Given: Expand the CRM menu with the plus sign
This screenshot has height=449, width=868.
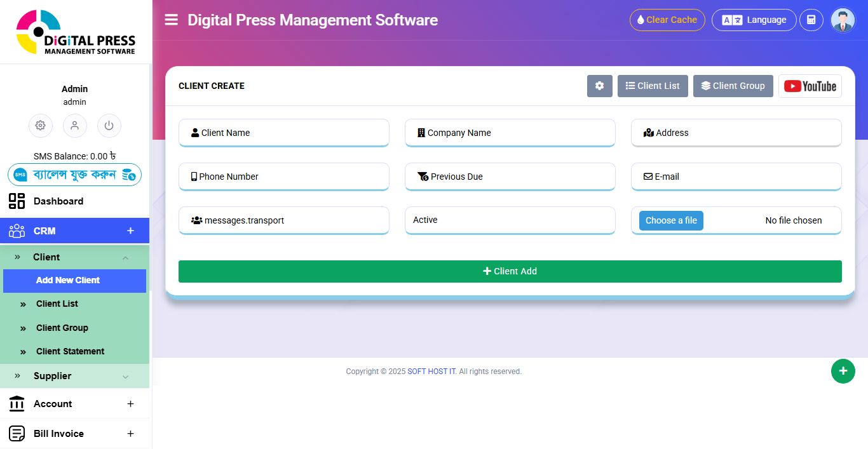Looking at the screenshot, I should [130, 231].
